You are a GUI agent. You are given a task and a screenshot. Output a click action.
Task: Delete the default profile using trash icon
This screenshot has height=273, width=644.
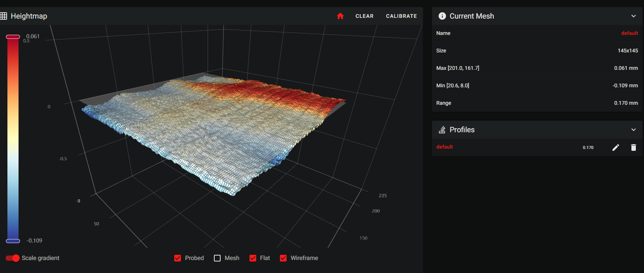tap(633, 147)
